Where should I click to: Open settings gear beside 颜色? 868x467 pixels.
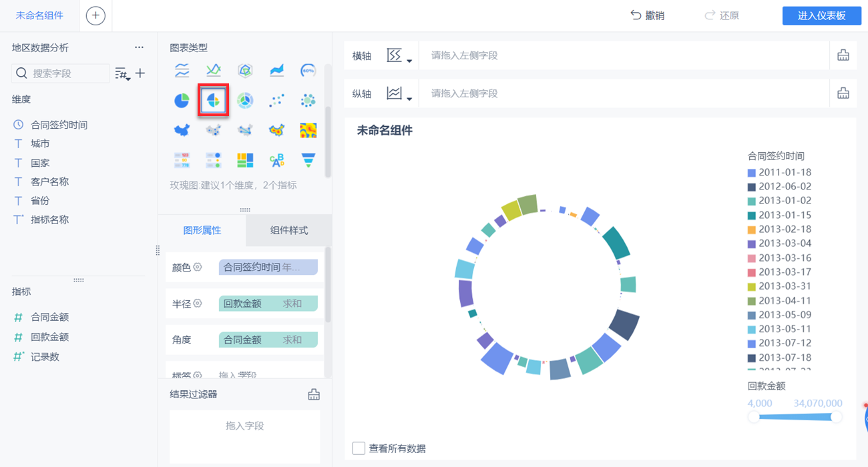coord(198,267)
